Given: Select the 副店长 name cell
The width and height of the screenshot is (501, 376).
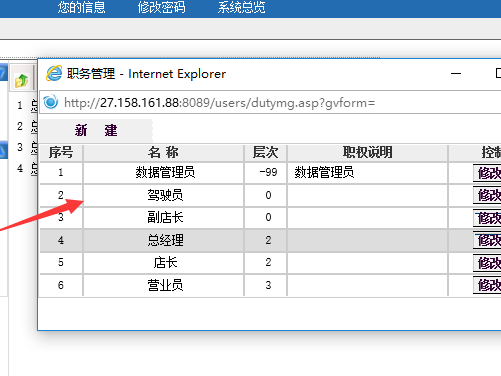Looking at the screenshot, I should (x=163, y=218).
